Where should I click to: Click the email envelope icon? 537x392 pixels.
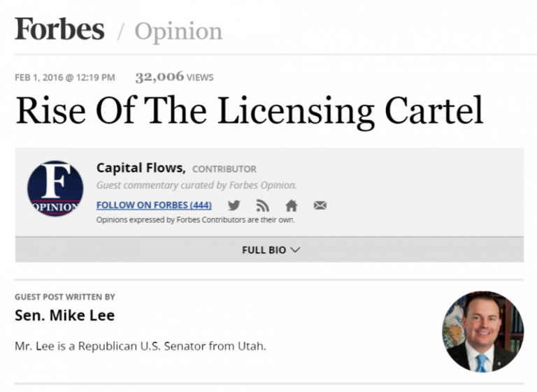pos(320,205)
